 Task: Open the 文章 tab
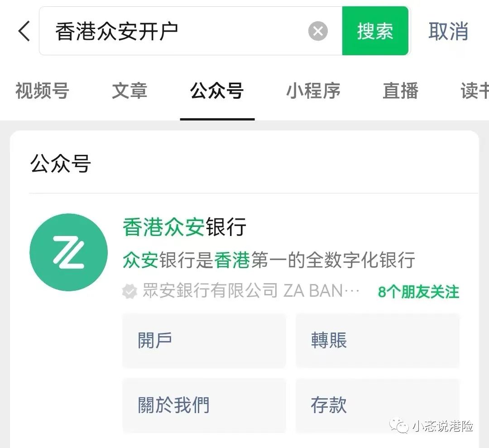pos(129,91)
